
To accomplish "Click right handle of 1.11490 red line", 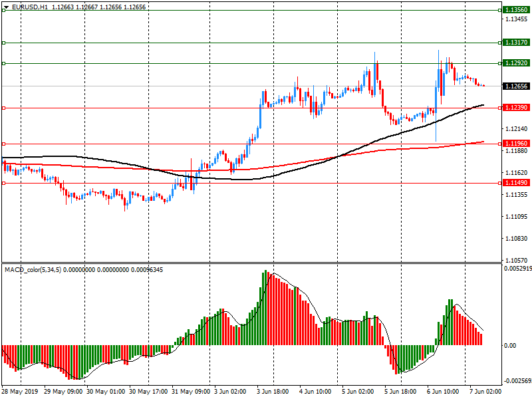I will tap(500, 184).
